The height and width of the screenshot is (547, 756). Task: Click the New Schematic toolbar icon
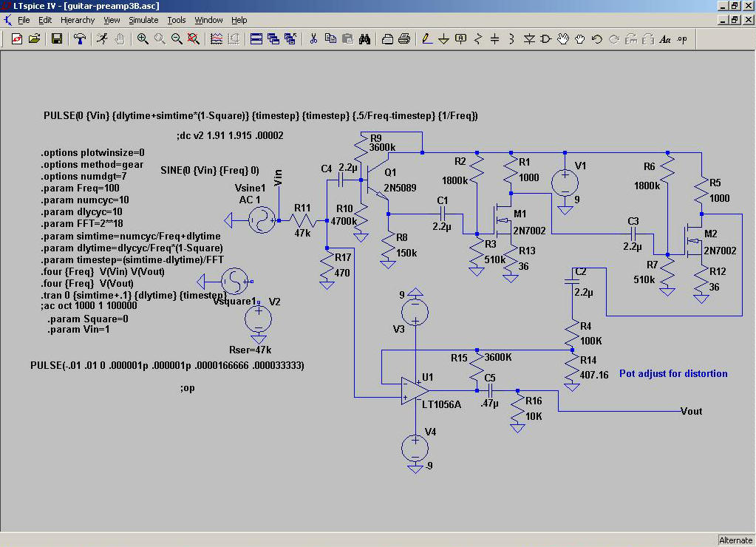click(x=17, y=39)
